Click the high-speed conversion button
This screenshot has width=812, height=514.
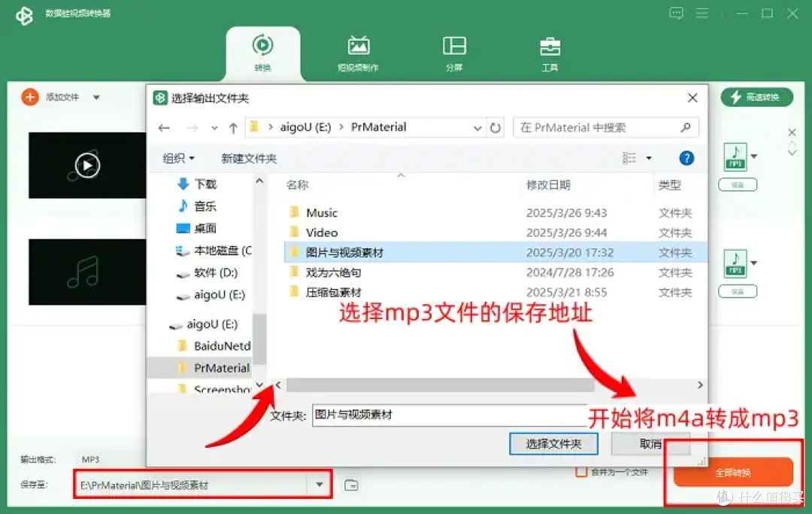point(756,97)
